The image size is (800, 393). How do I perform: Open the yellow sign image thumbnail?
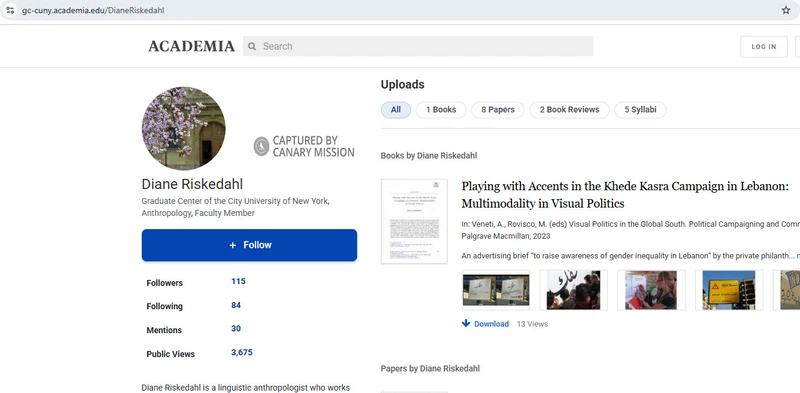click(729, 290)
